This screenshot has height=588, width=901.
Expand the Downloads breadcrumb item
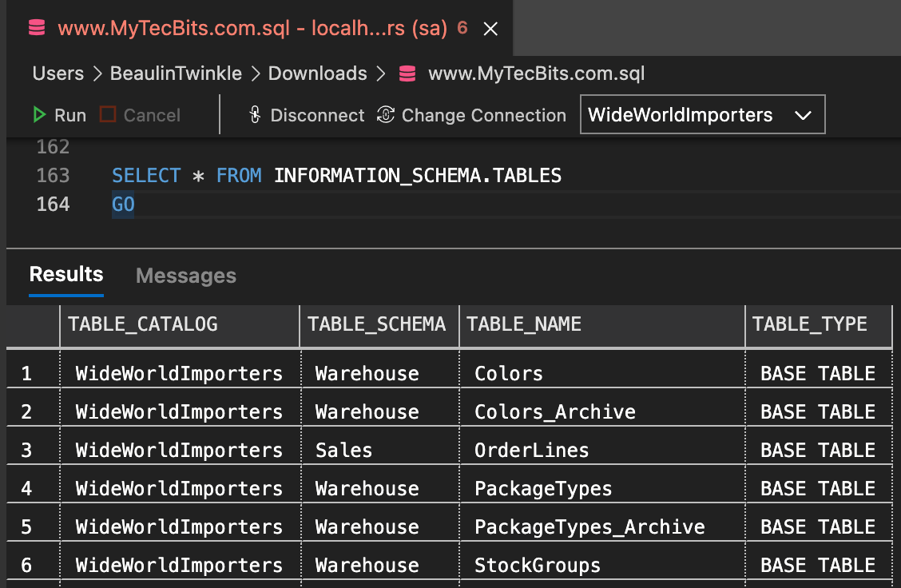tap(317, 73)
